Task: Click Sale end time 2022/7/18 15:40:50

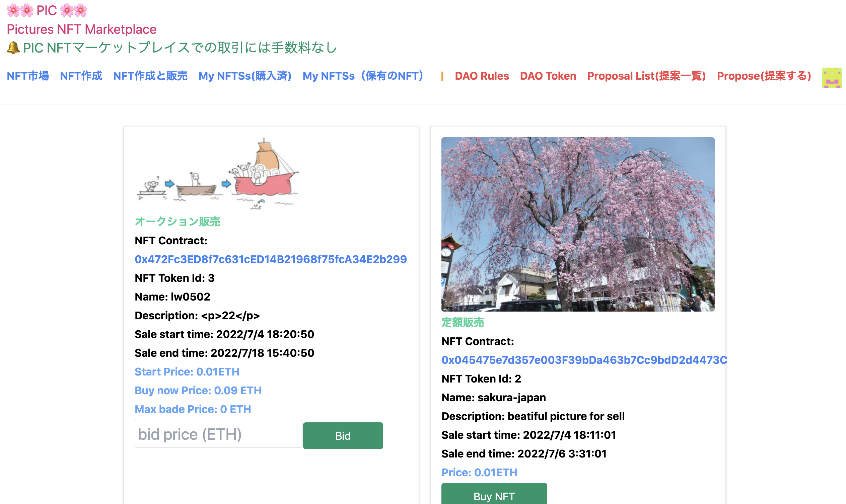Action: 224,353
